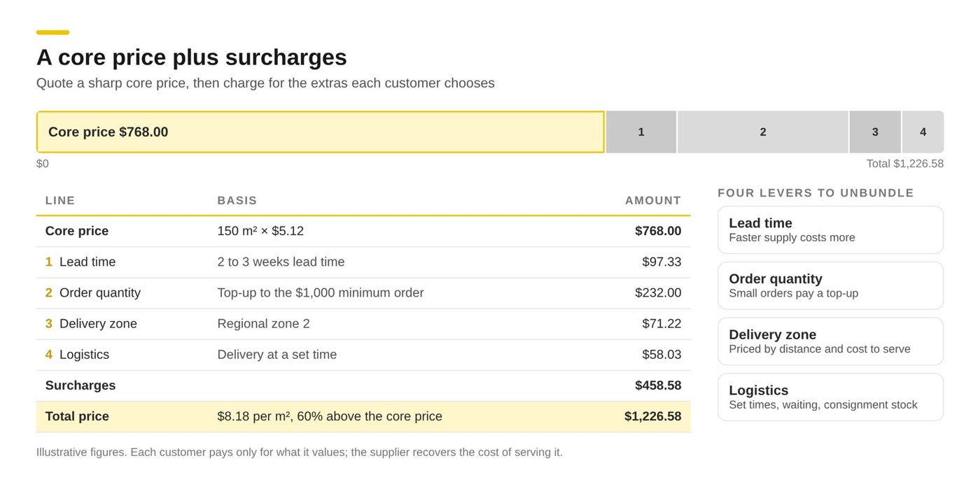980x489 pixels.
Task: Click the $71.22 amount
Action: point(661,323)
